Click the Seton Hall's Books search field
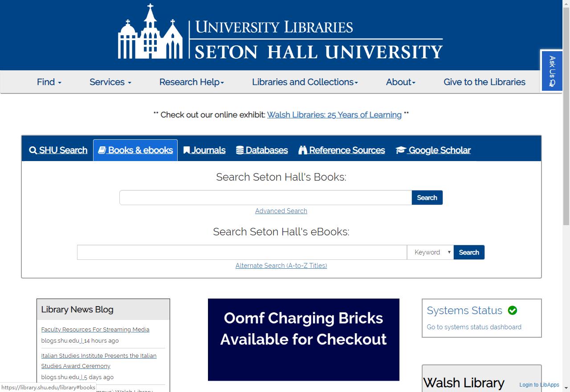This screenshot has height=392, width=570. (x=265, y=198)
